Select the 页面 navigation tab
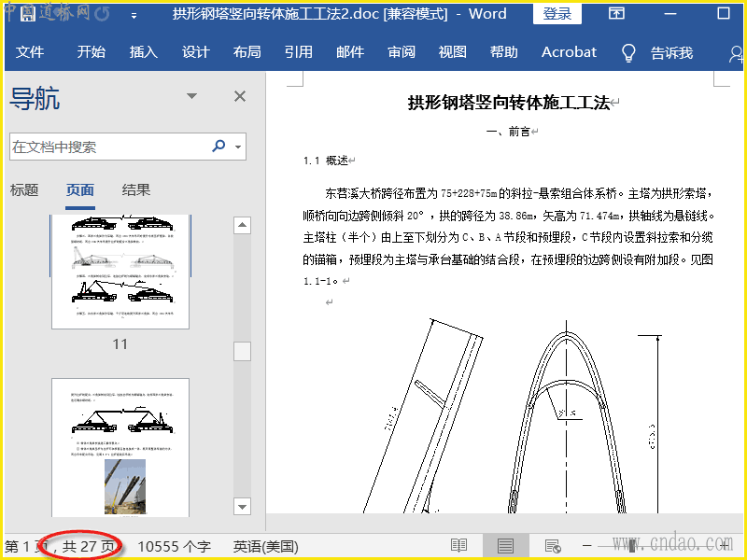Viewport: 747px width, 560px height. (x=79, y=190)
